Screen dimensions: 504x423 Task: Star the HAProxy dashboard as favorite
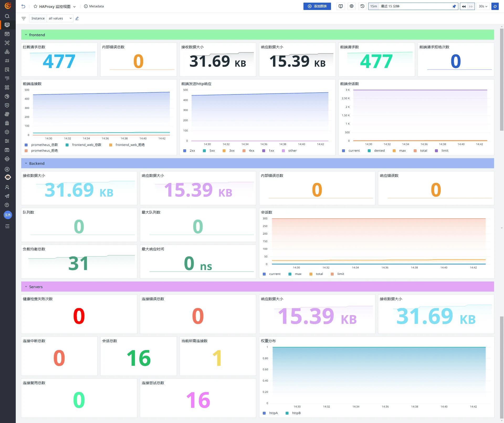pos(35,6)
